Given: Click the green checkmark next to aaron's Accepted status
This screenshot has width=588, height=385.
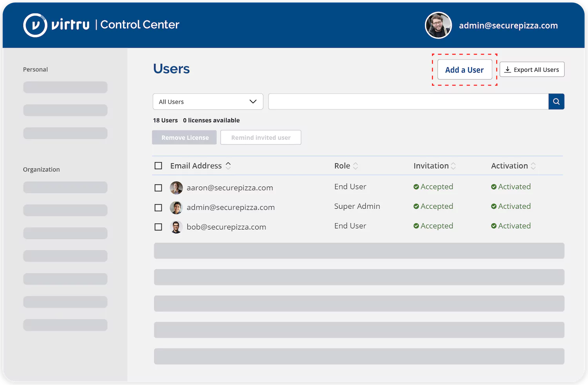Looking at the screenshot, I should pos(416,187).
